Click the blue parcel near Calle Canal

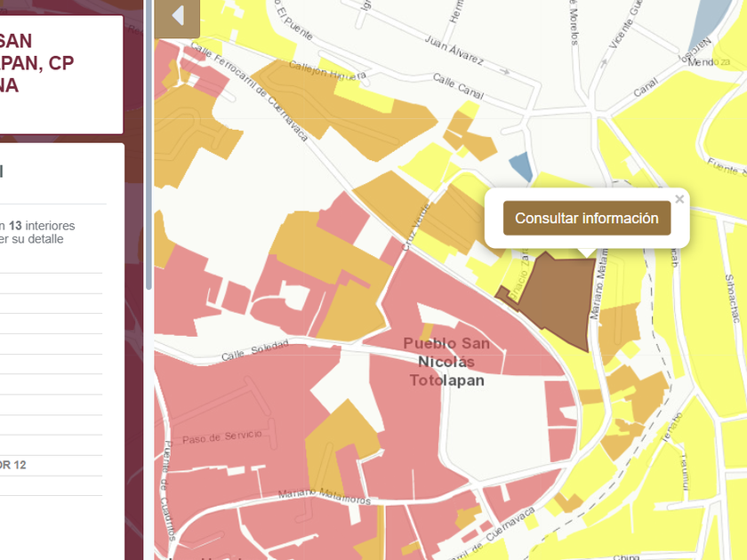pyautogui.click(x=521, y=167)
